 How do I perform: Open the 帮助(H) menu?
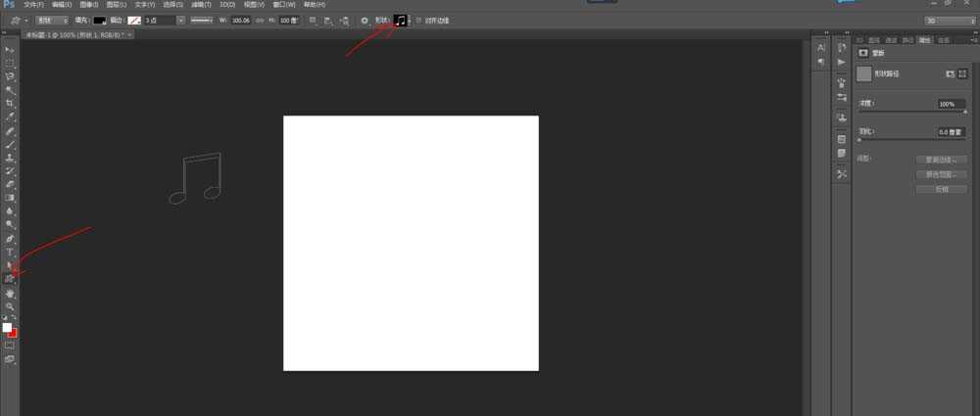point(314,4)
